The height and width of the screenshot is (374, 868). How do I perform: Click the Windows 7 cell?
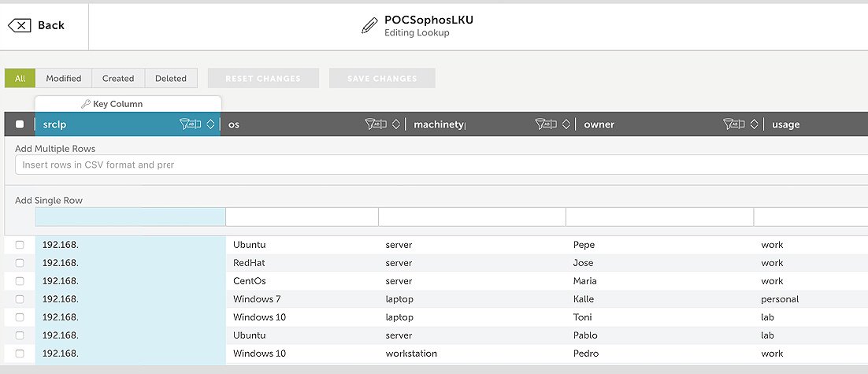257,299
